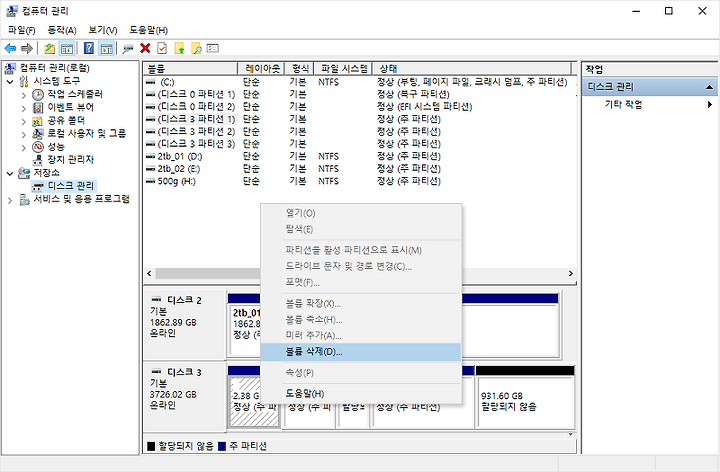Sort by the 레이아웃 column header

pyautogui.click(x=261, y=68)
